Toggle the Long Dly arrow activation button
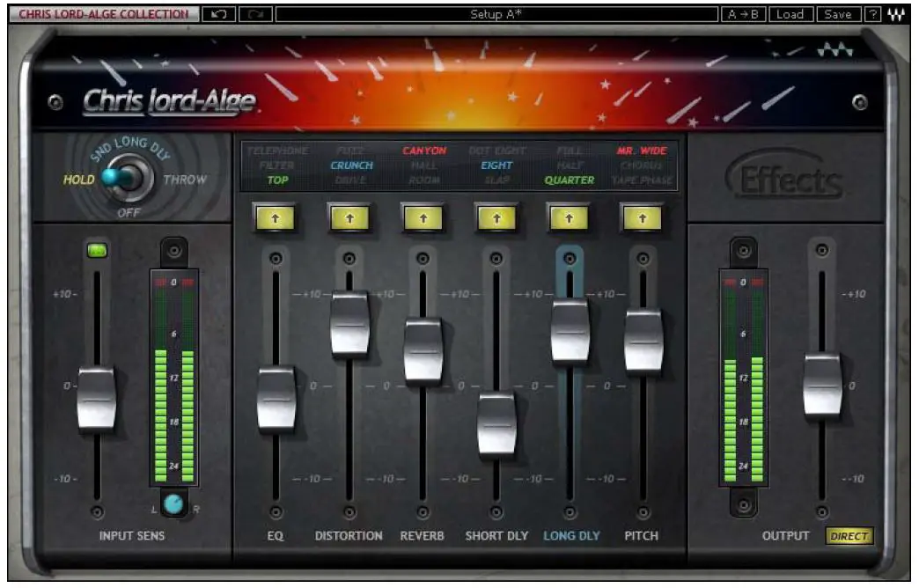 (568, 217)
